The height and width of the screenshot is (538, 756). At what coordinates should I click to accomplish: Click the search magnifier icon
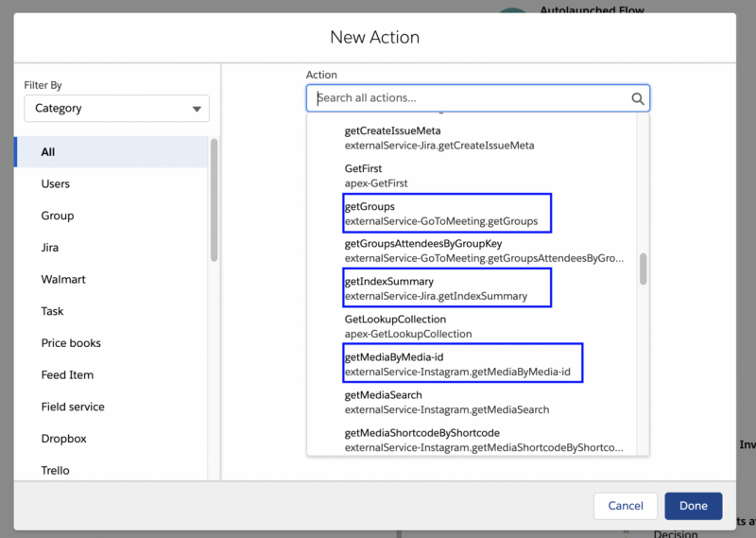pyautogui.click(x=637, y=98)
